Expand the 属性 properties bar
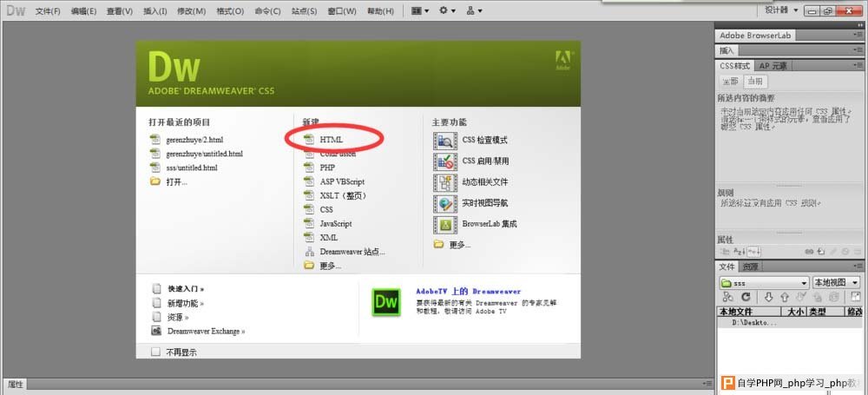Viewport: 868px width, 395px height. point(16,384)
